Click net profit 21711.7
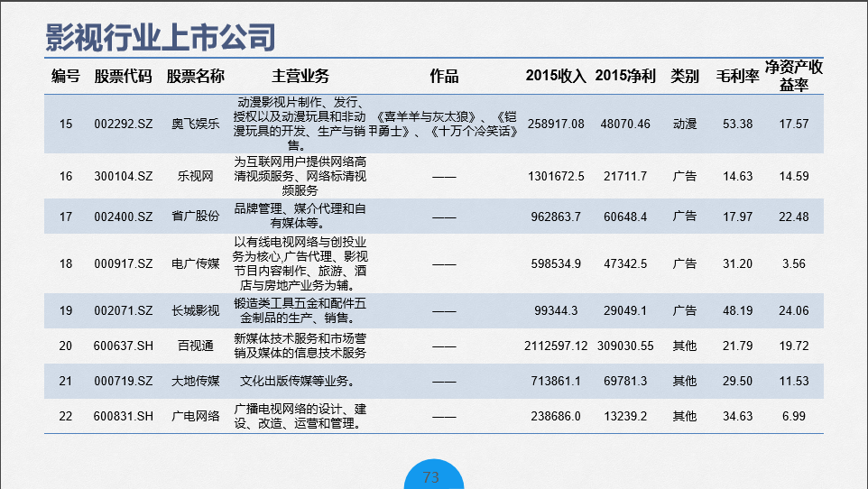The width and height of the screenshot is (868, 489). click(x=625, y=176)
